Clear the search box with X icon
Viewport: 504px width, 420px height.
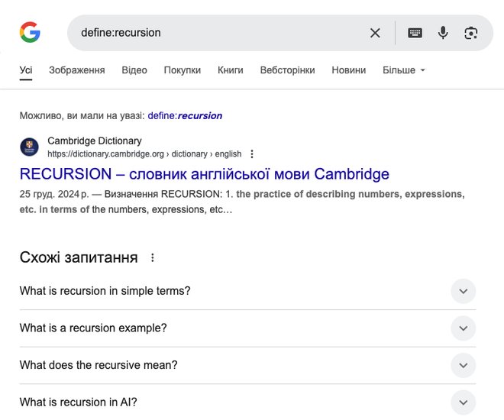[375, 33]
